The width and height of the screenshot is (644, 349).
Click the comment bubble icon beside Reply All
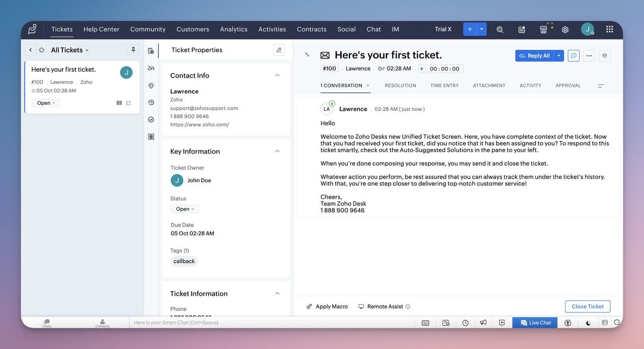[573, 55]
